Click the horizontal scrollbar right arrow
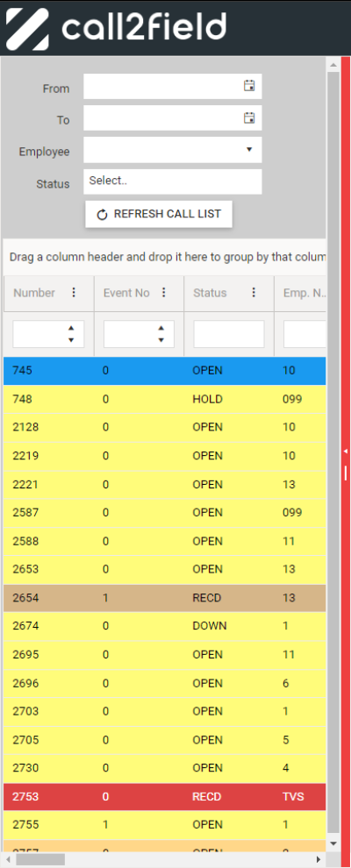The height and width of the screenshot is (868, 351). point(319,859)
